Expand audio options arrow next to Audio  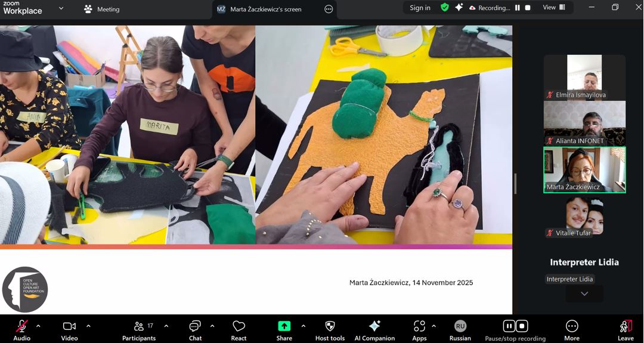(38, 326)
